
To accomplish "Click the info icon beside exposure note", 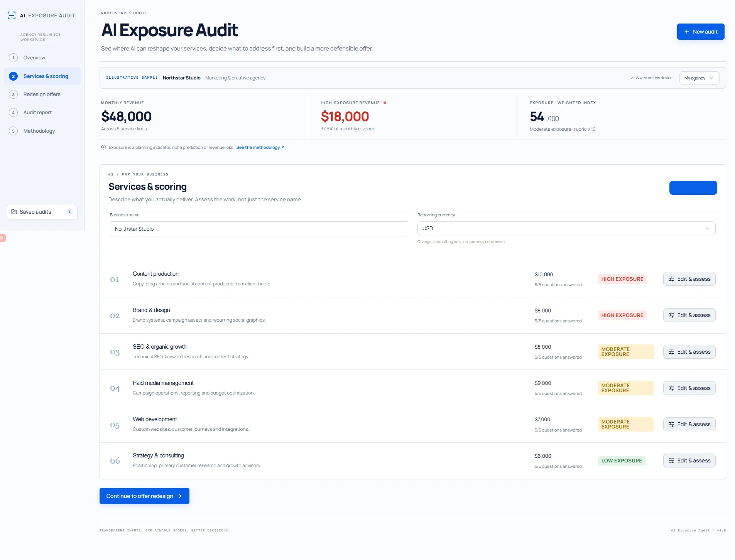I will (x=103, y=147).
